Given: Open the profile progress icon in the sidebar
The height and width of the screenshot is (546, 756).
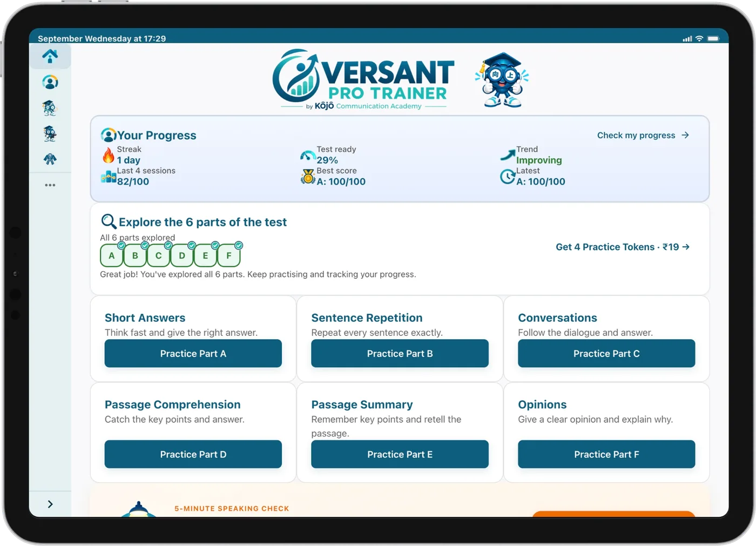Looking at the screenshot, I should (50, 82).
